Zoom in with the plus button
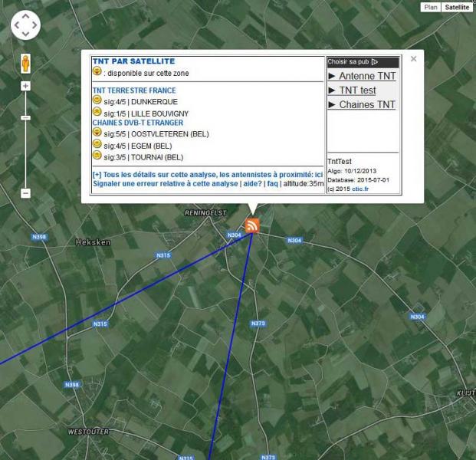The width and height of the screenshot is (476, 460). [x=25, y=86]
